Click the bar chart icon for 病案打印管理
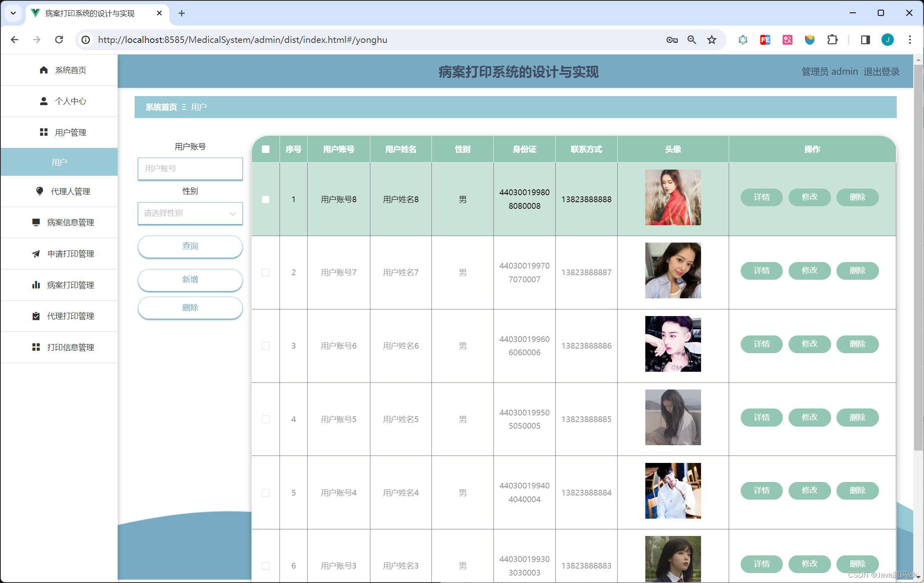 [36, 285]
